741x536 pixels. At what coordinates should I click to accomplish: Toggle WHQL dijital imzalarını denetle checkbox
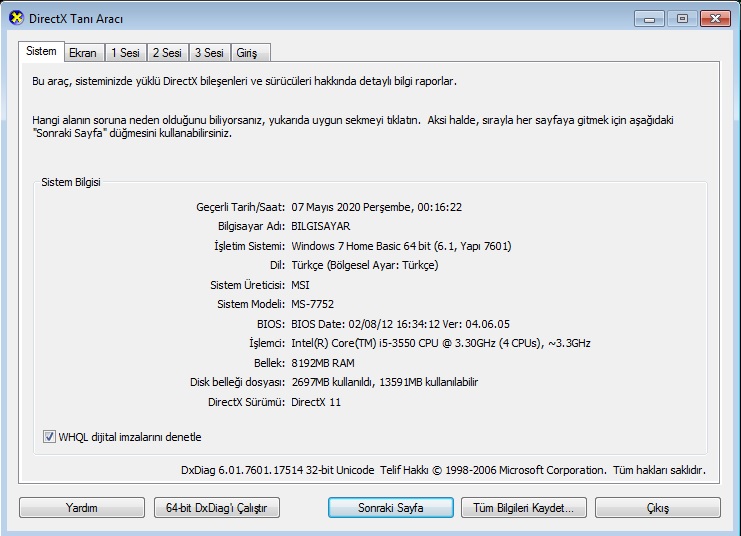point(49,436)
